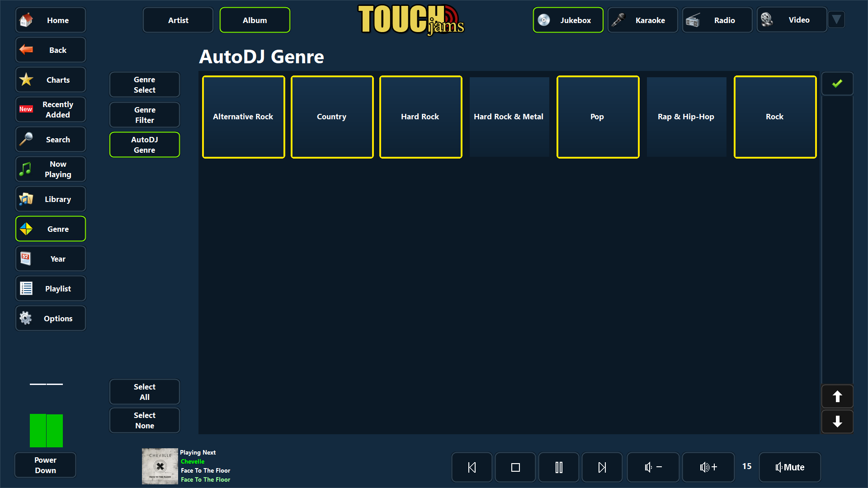
Task: Mute audio with the Mute speaker icon
Action: (x=790, y=467)
